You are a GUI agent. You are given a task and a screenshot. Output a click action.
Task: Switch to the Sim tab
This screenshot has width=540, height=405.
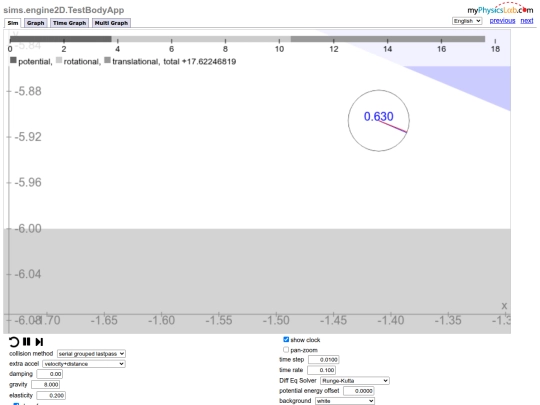coord(13,23)
